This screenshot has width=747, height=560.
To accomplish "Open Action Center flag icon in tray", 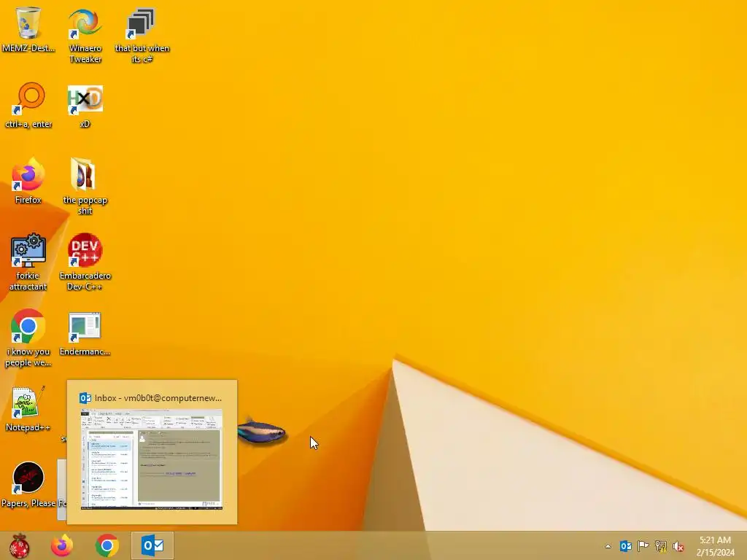I will (643, 546).
